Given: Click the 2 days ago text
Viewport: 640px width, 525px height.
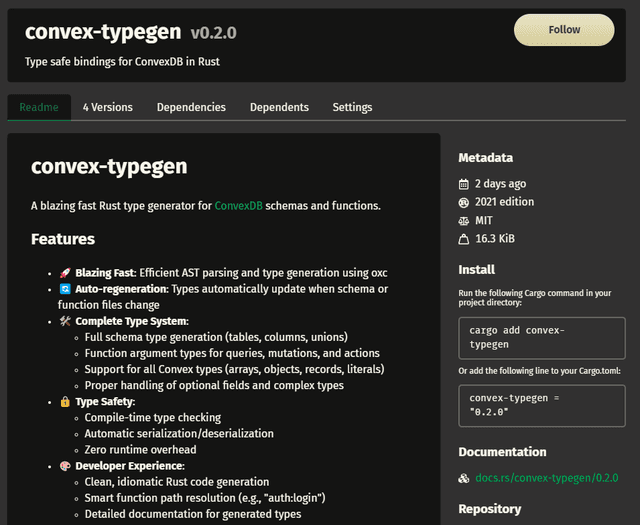Looking at the screenshot, I should pos(500,184).
